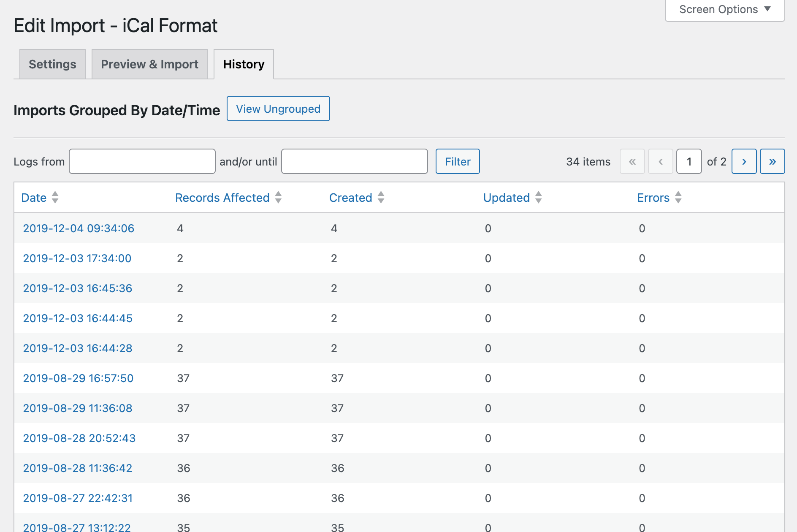The width and height of the screenshot is (797, 532).
Task: Go to the next page of logs
Action: 743,161
